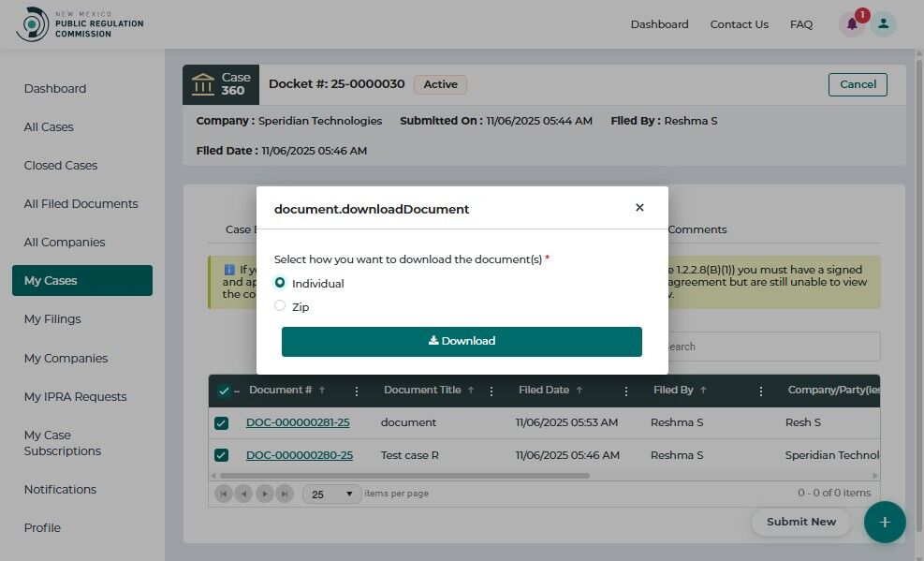Select the Zip download option
Viewport: 924px width, 561px height.
tap(280, 306)
